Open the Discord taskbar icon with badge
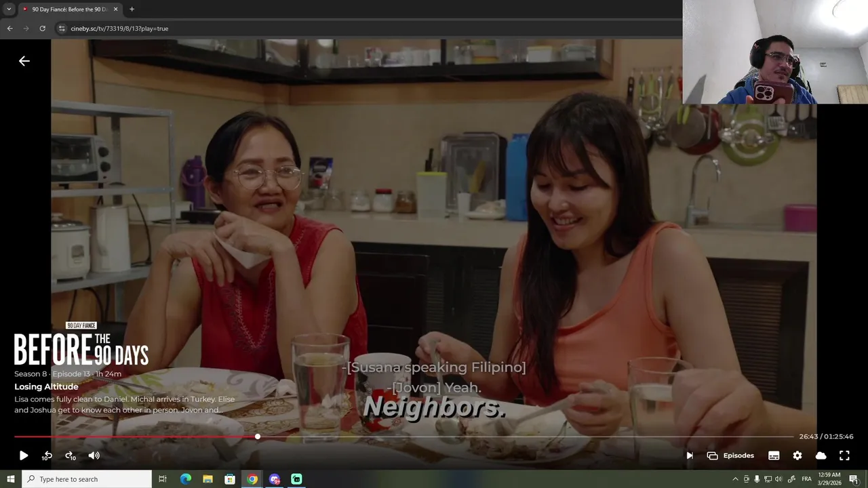Screen dimensions: 868x488 click(x=275, y=479)
